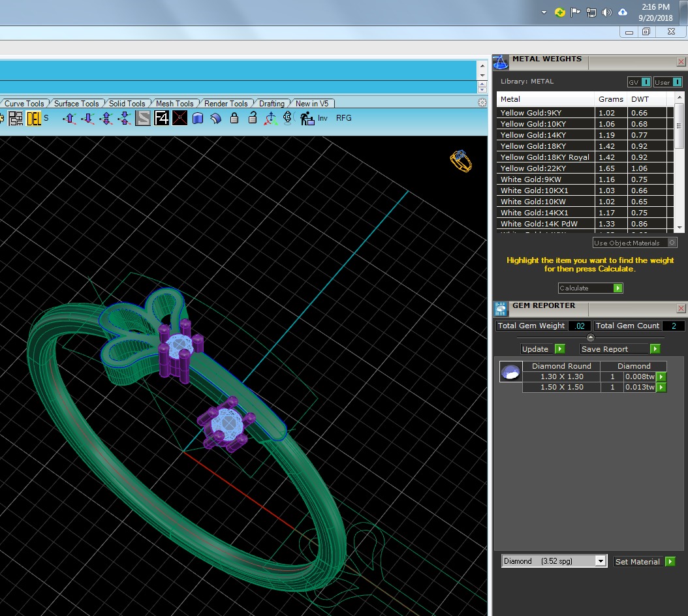This screenshot has height=616, width=688.
Task: Toggle the GV library switch
Action: point(639,82)
